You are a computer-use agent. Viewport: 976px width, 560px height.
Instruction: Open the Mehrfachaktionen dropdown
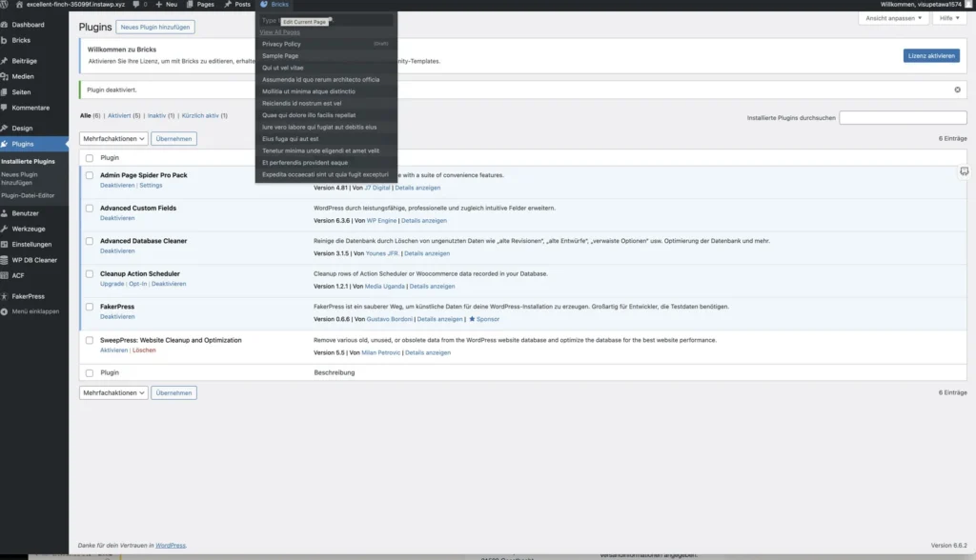click(112, 138)
